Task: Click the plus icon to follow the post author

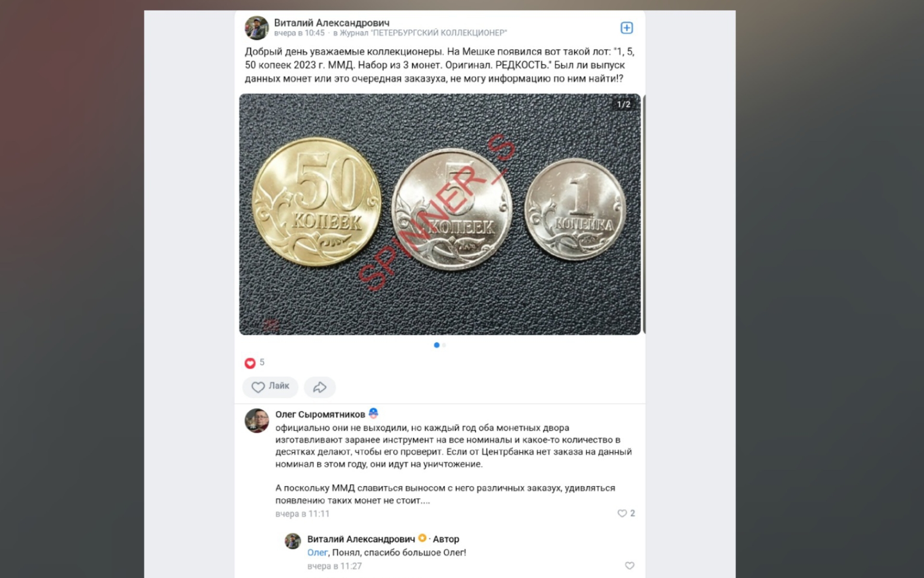Action: (x=626, y=28)
